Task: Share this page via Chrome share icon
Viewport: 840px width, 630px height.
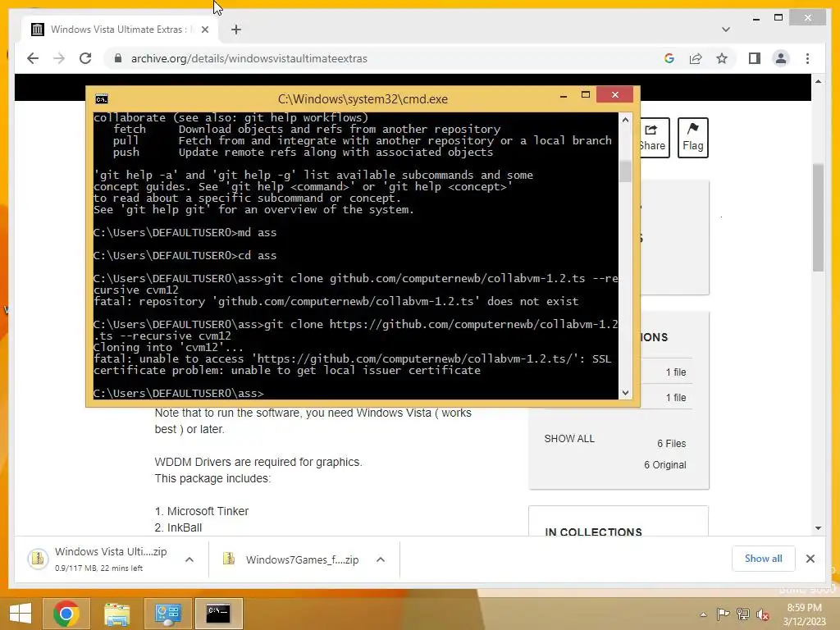Action: point(696,58)
